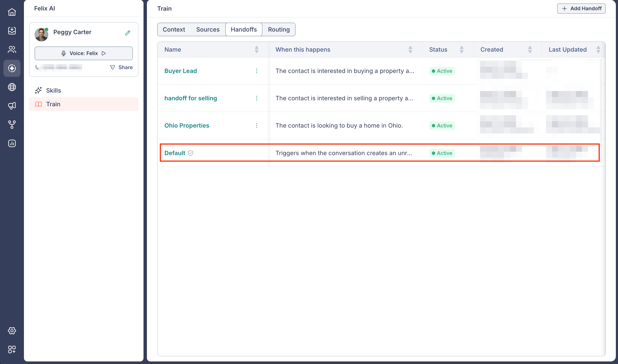
Task: Edit Peggy Carter with pencil icon
Action: (x=128, y=33)
